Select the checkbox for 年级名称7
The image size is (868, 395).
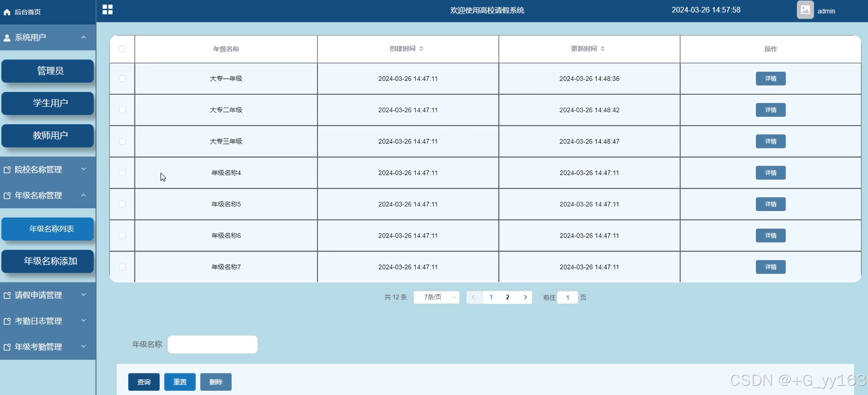tap(122, 267)
